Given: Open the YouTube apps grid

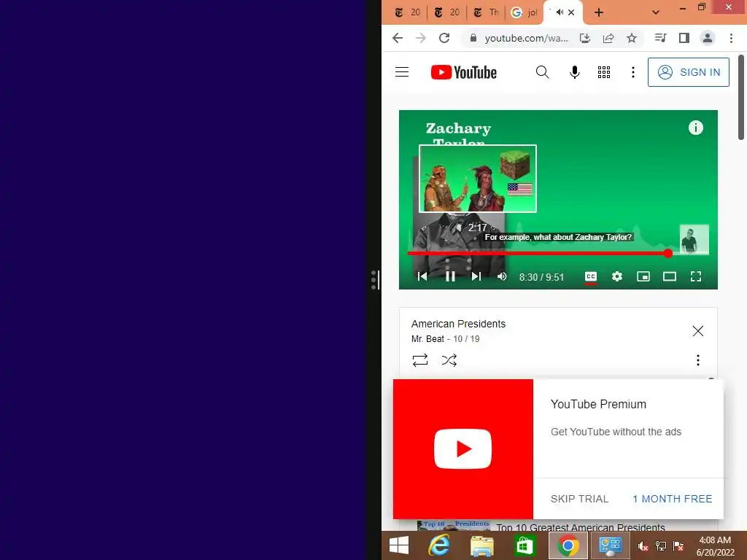Looking at the screenshot, I should click(x=603, y=72).
